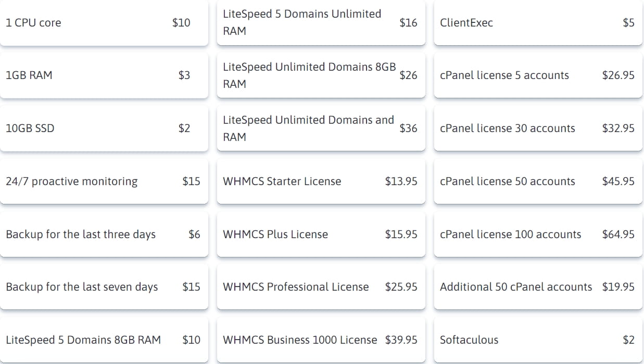Image resolution: width=644 pixels, height=364 pixels.
Task: Select cPanel license 5 accounts
Action: click(537, 75)
